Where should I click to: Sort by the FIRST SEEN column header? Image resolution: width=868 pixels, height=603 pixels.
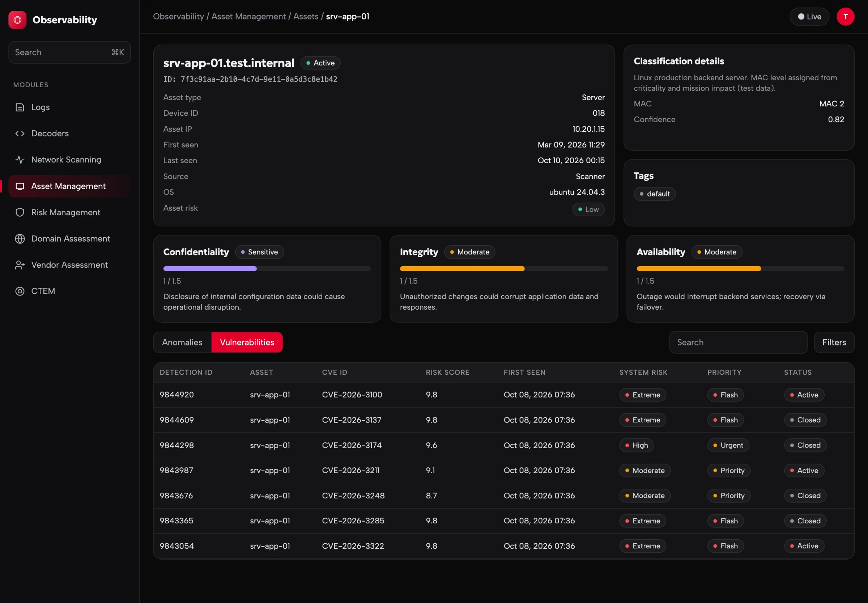tap(524, 373)
